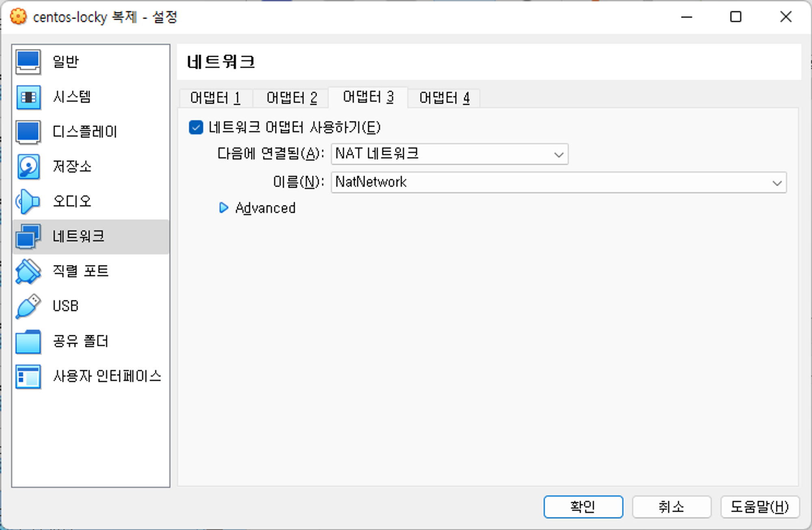
Task: Select 네트워크 item in the sidebar
Action: pyautogui.click(x=79, y=237)
